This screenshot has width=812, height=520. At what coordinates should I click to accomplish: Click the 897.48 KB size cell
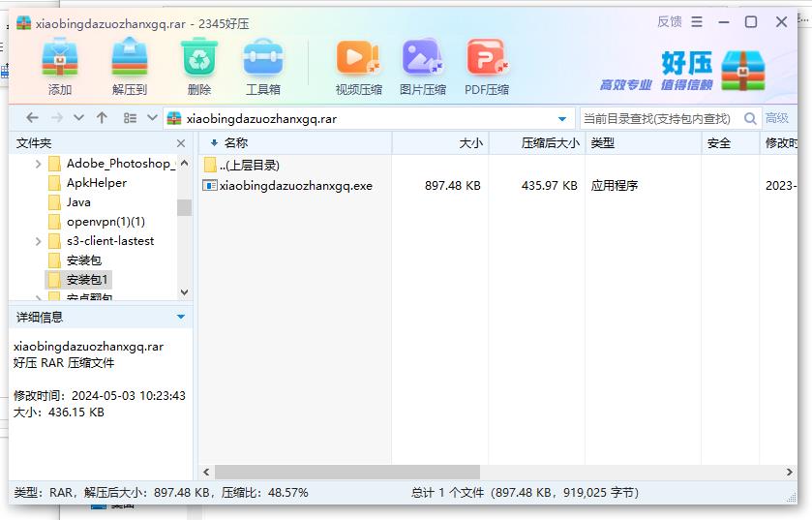pos(453,185)
